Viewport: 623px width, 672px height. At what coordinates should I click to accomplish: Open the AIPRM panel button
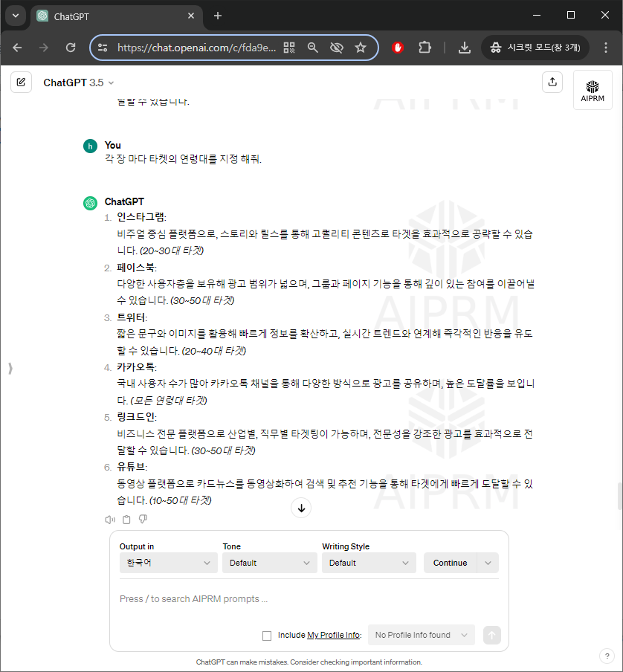[593, 91]
